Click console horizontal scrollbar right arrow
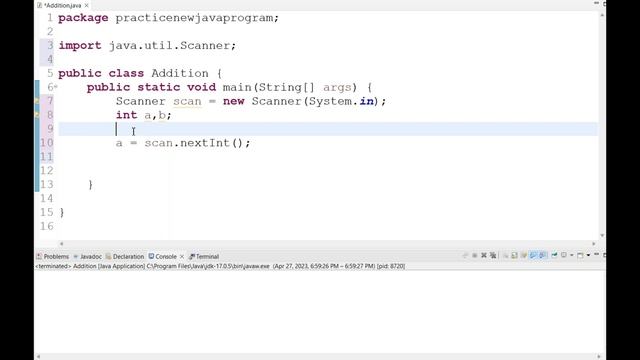 pyautogui.click(x=599, y=356)
